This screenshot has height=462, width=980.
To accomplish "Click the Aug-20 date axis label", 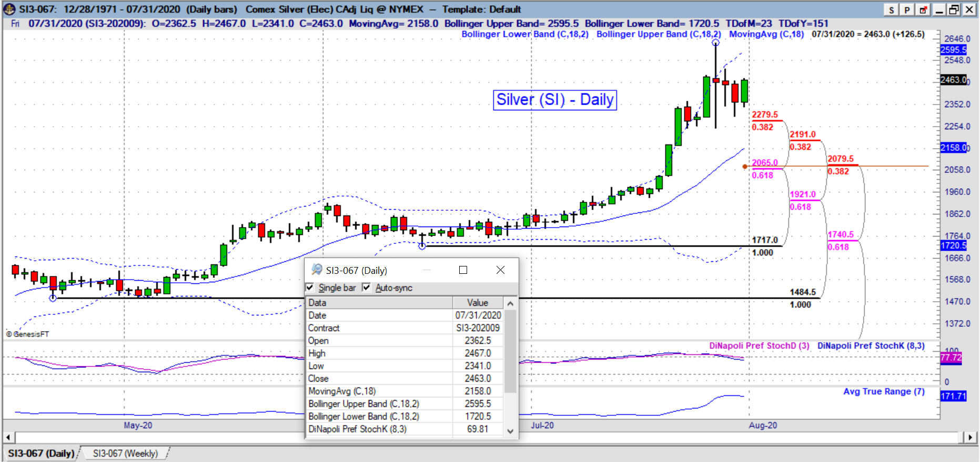I will coord(763,425).
